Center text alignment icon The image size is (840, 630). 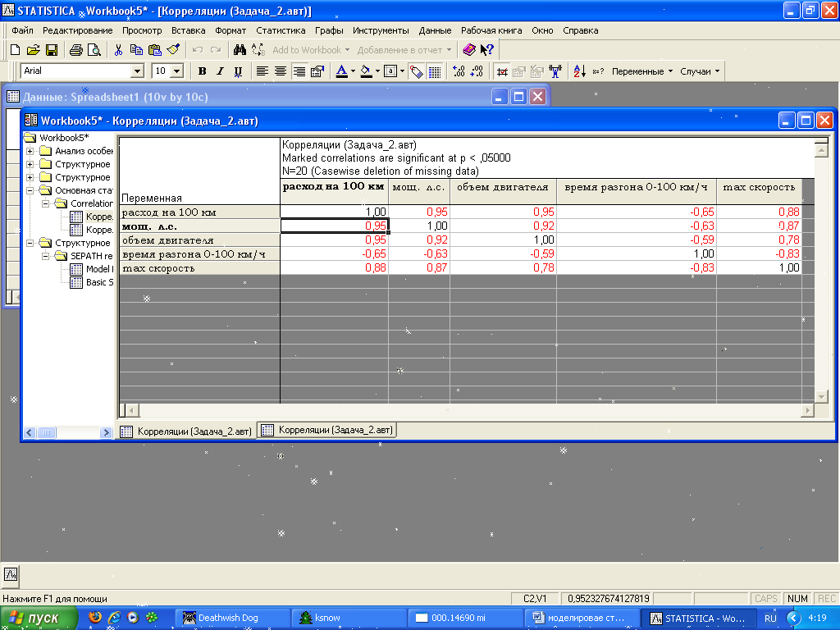[x=281, y=71]
